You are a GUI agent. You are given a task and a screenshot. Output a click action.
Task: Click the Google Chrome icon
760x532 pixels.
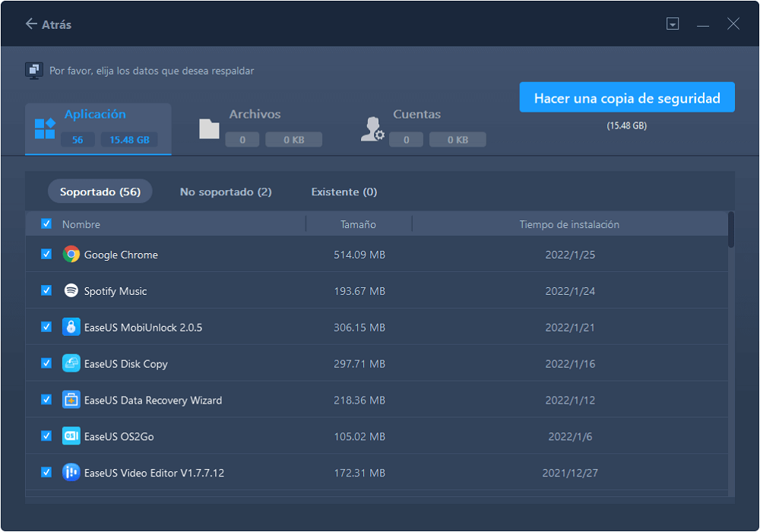pos(71,255)
